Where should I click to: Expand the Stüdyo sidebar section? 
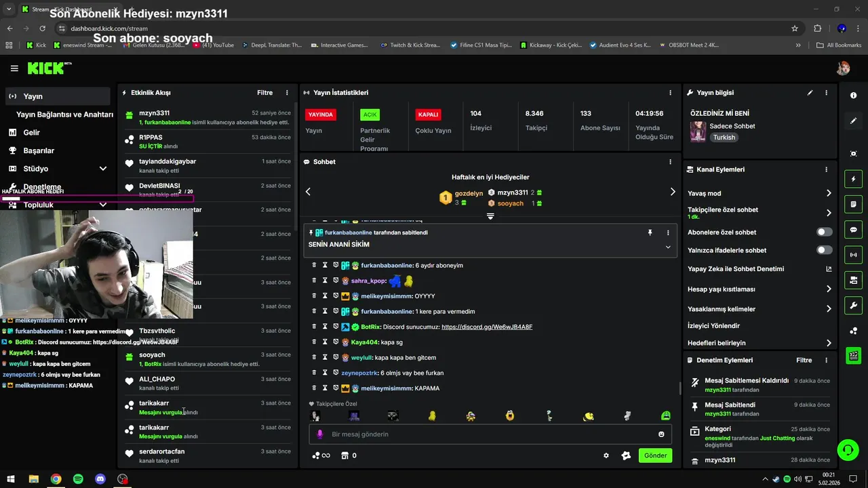click(x=103, y=169)
